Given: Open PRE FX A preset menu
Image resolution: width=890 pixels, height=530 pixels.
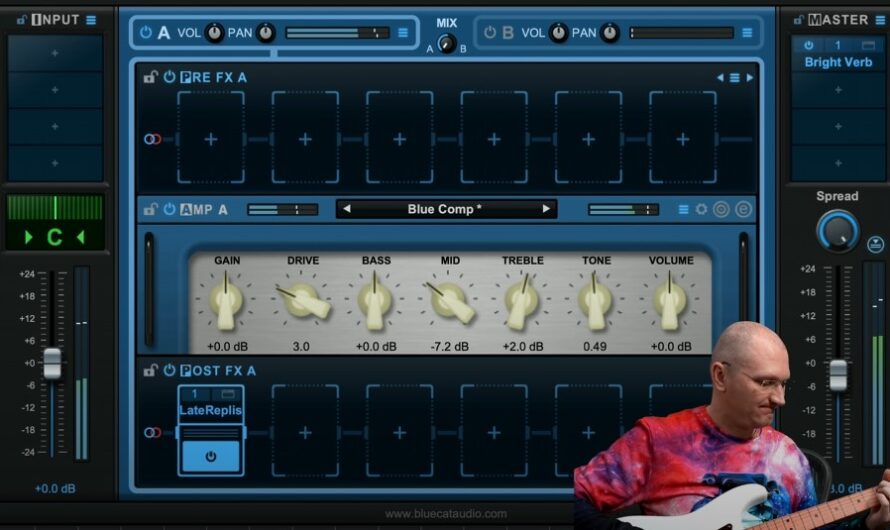Looking at the screenshot, I should pos(734,77).
